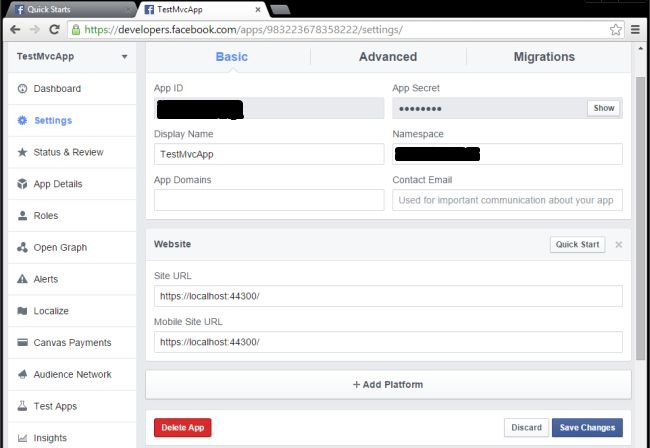Click the Site URL input field

click(x=388, y=296)
